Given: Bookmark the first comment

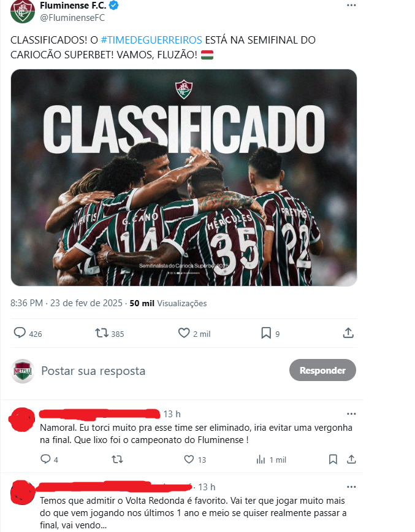Looking at the screenshot, I should point(333,460).
